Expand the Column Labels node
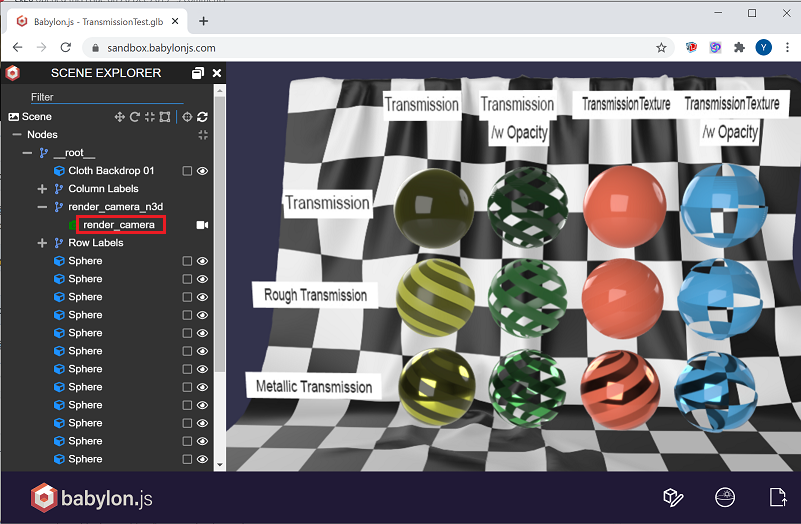This screenshot has height=524, width=801. [x=42, y=189]
